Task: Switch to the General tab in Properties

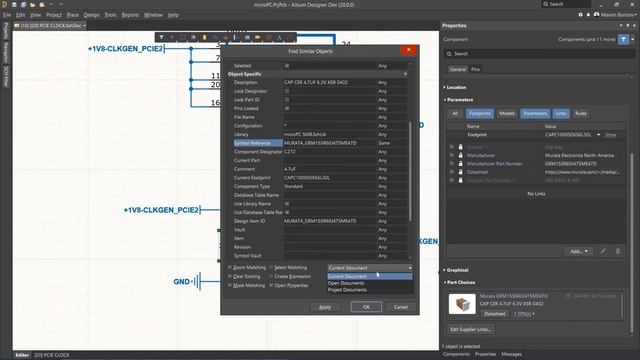Action: 458,69
